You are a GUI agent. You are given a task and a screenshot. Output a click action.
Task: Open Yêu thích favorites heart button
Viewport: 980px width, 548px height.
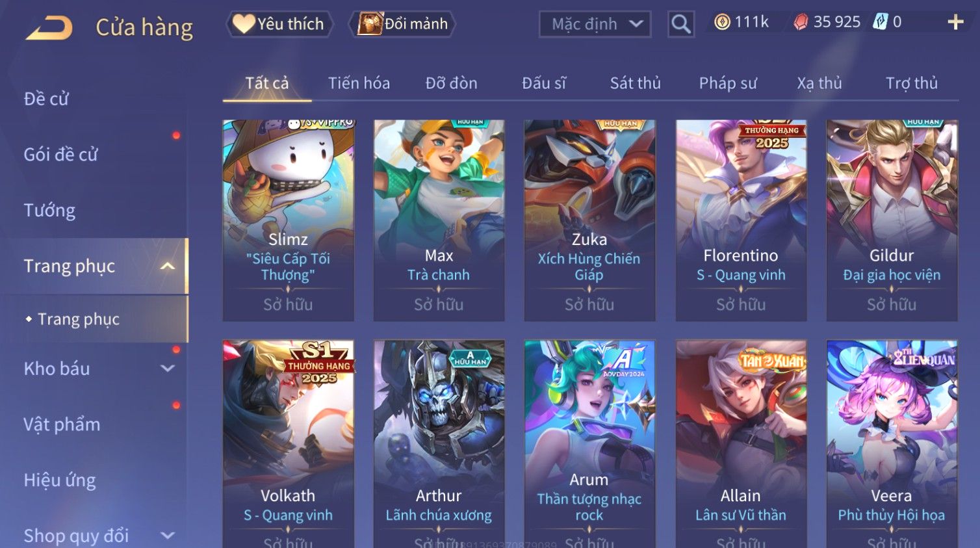point(279,24)
